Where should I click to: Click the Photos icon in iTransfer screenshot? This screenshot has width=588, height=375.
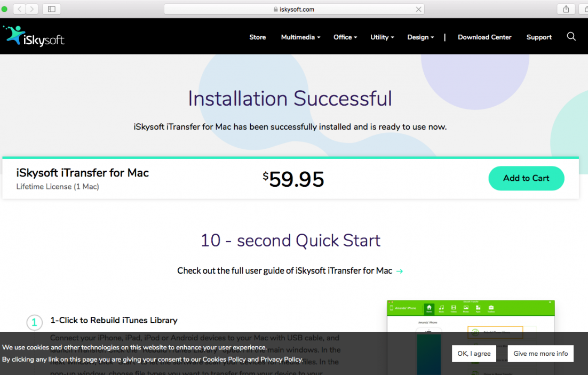466,308
